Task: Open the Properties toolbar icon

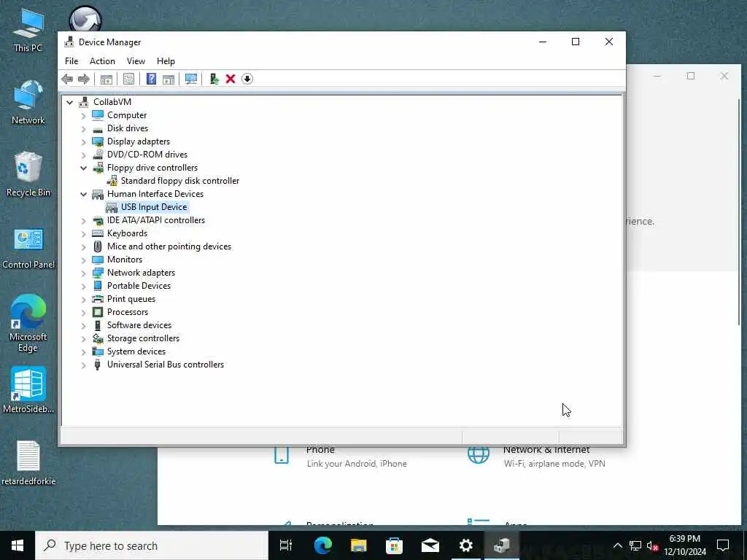Action: (128, 79)
